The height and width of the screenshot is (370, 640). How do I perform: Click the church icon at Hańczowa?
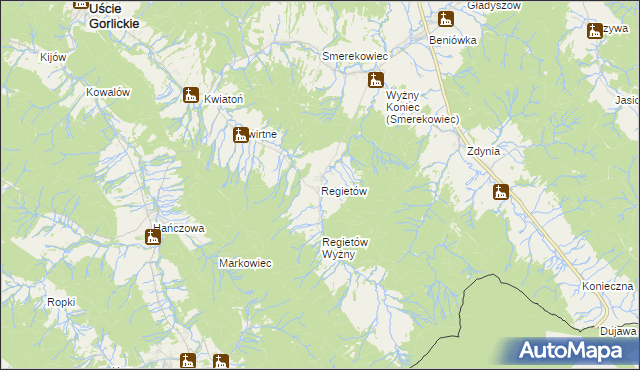pyautogui.click(x=153, y=237)
